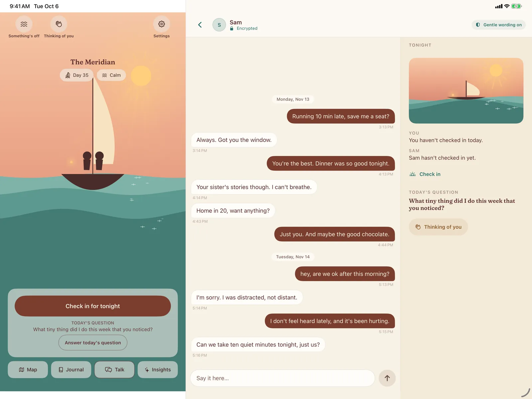Image resolution: width=532 pixels, height=399 pixels.
Task: Select message 'Can we take ten quiet minutes tonight'
Action: [258, 345]
